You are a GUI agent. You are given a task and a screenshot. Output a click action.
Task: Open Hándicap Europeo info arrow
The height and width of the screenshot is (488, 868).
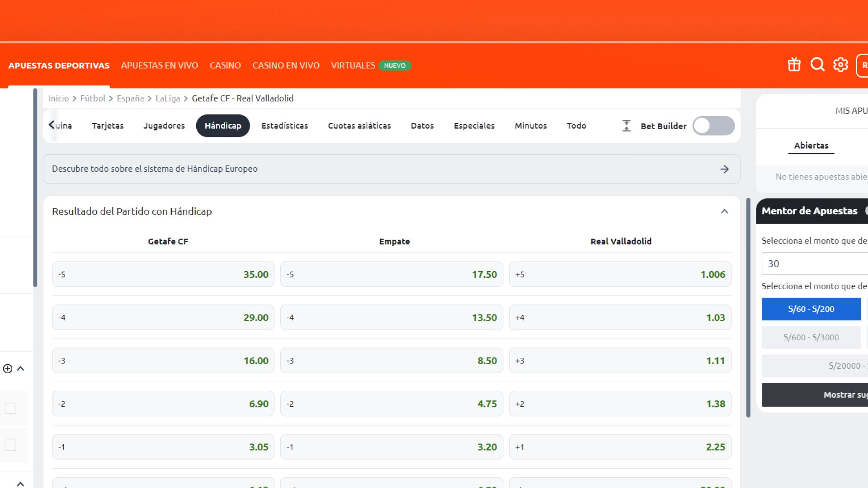(x=724, y=169)
